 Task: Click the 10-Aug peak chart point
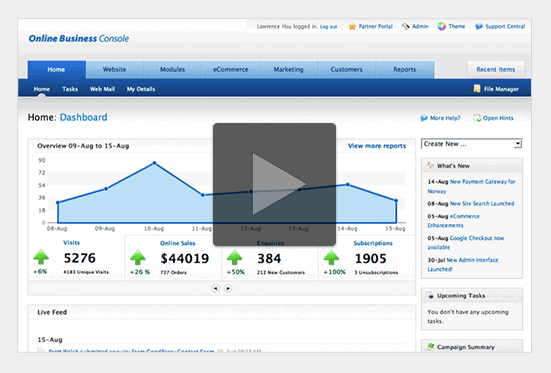[154, 163]
